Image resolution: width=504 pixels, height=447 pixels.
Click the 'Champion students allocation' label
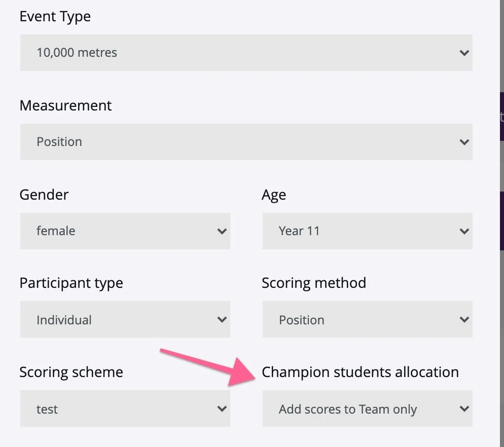click(361, 372)
